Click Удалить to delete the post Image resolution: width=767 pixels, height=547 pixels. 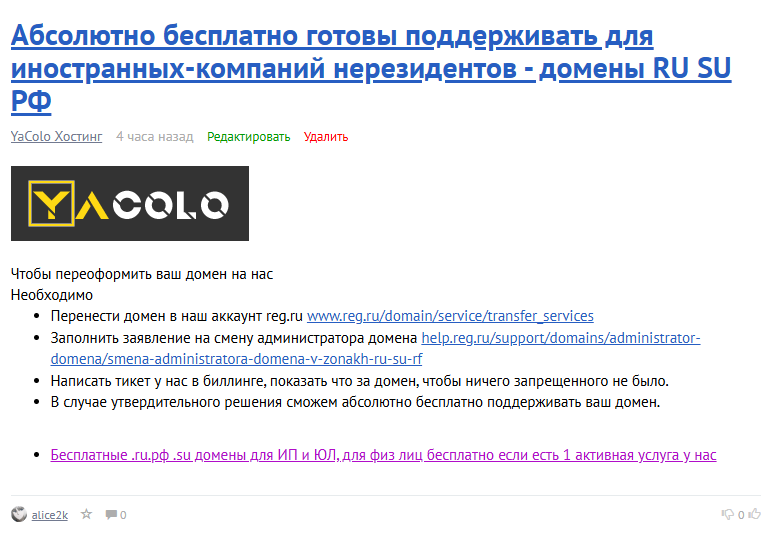click(326, 137)
